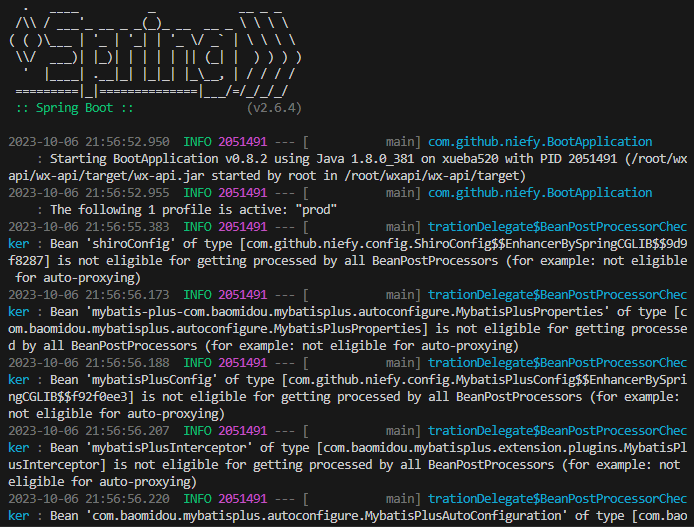Click timestamp '2023-10-06 21:56:52.955'
Viewport: 694px width, 527px height.
(89, 193)
